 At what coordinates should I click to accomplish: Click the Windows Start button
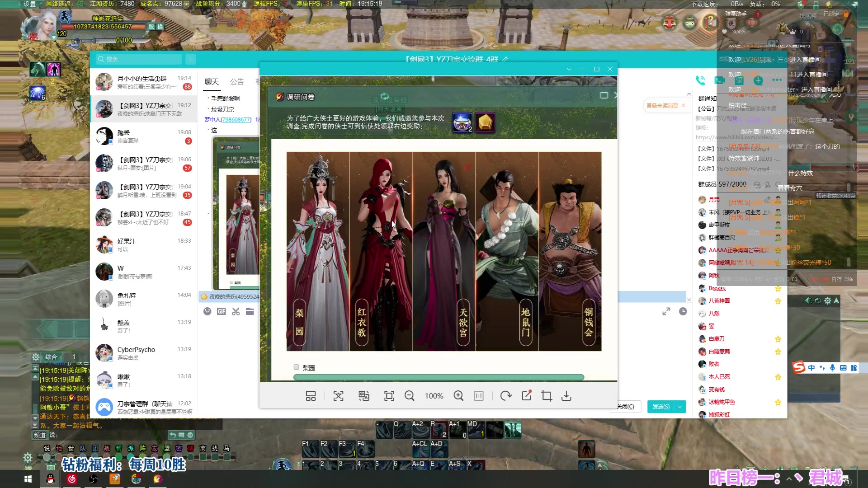pos(28,479)
